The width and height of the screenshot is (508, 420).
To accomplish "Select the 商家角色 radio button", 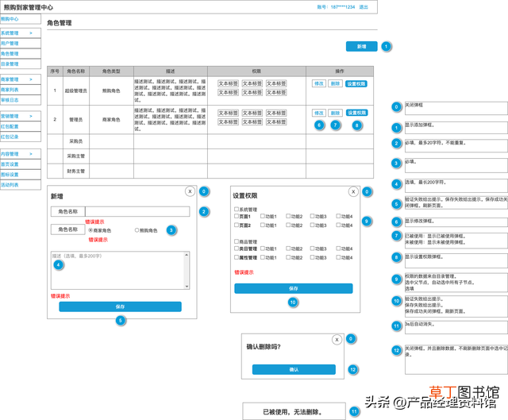I will tap(90, 230).
